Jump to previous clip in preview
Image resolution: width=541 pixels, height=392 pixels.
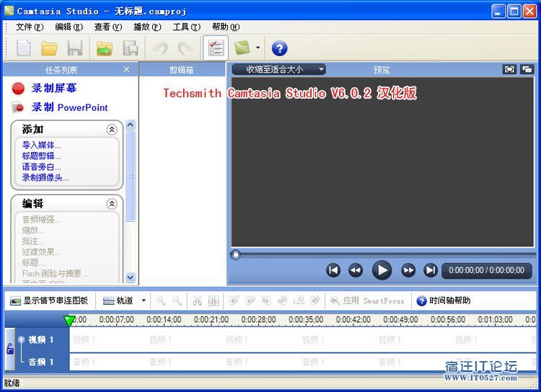tap(333, 270)
